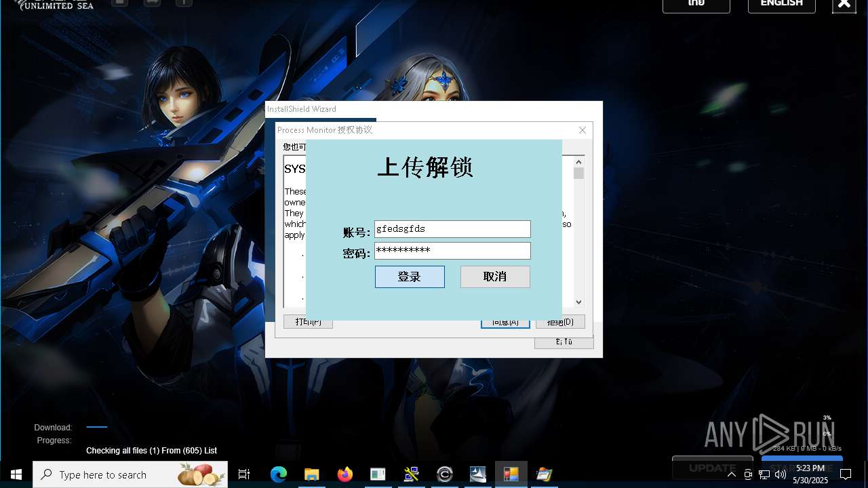Open the installer package icon on taskbar
The width and height of the screenshot is (868, 488).
coord(545,474)
